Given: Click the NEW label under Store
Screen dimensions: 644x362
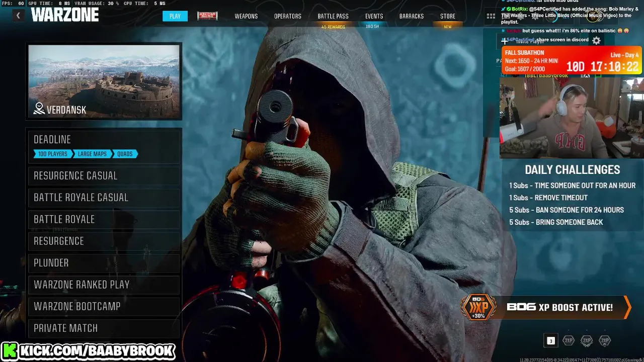Looking at the screenshot, I should [447, 27].
